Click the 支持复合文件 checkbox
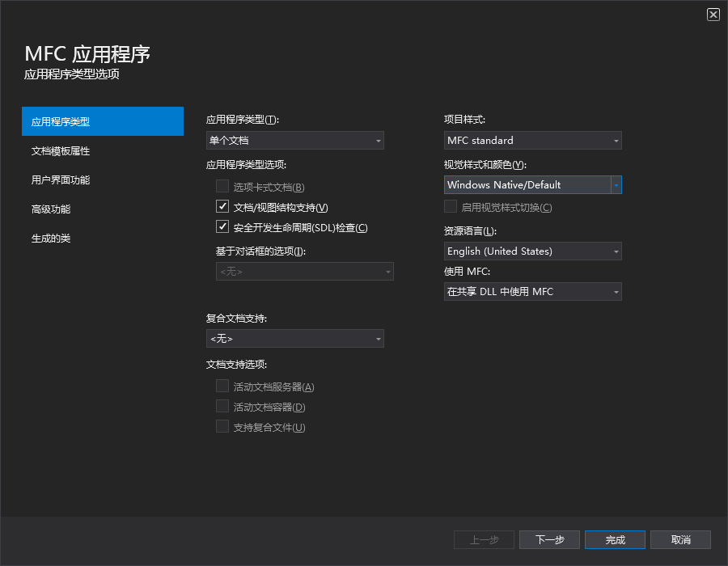Screen dimensions: 728x566 click(222, 426)
